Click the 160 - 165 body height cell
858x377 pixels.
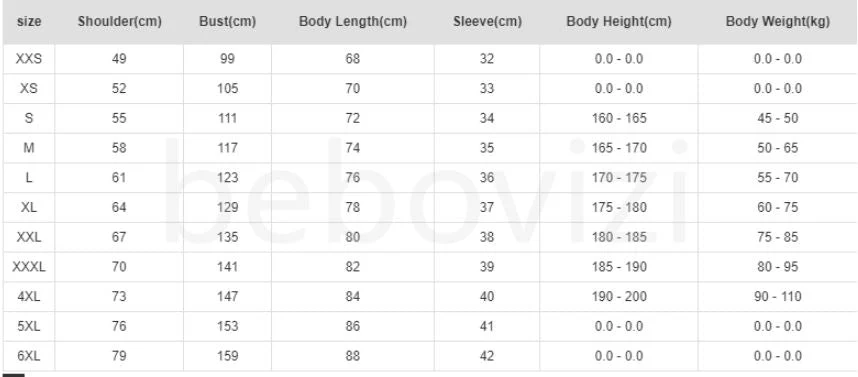pos(619,118)
